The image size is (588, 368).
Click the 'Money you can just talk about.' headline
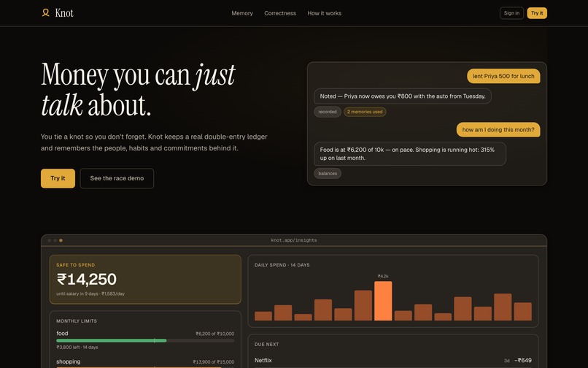coord(138,90)
